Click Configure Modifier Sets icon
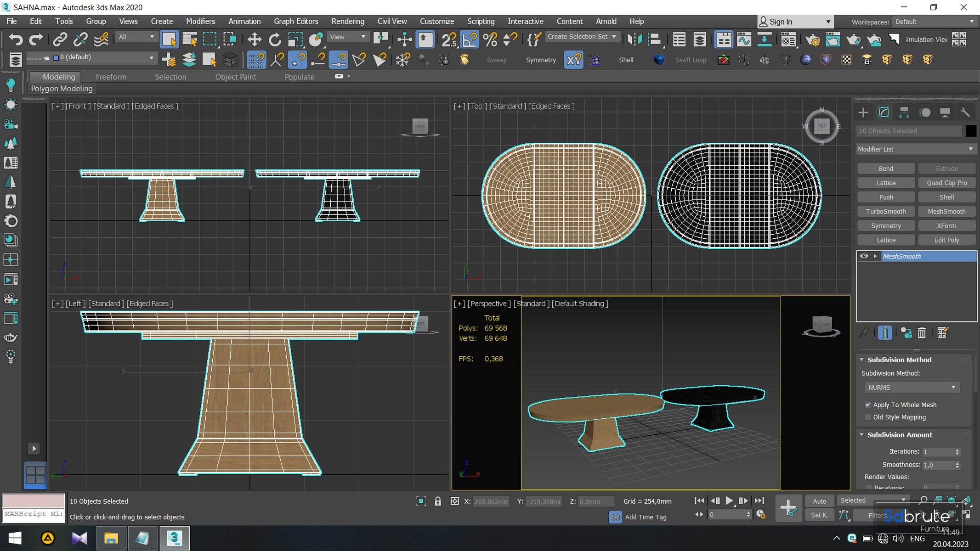Viewport: 980px width, 551px height. pos(942,332)
